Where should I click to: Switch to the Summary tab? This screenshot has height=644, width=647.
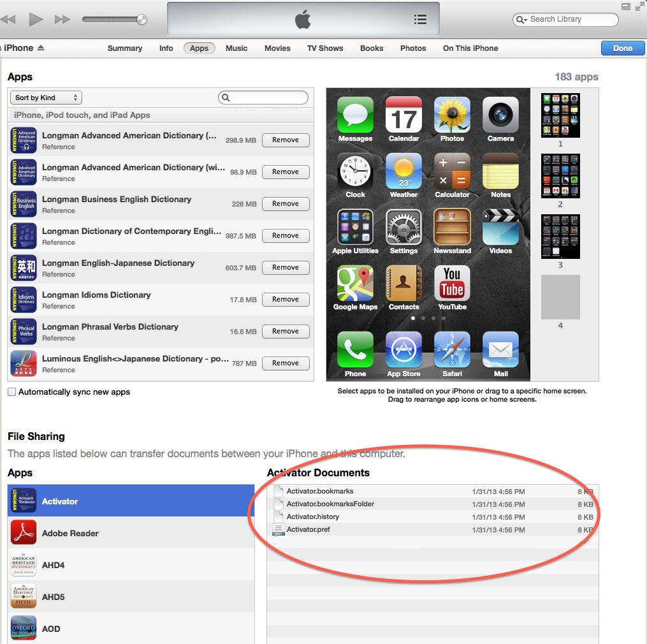124,48
